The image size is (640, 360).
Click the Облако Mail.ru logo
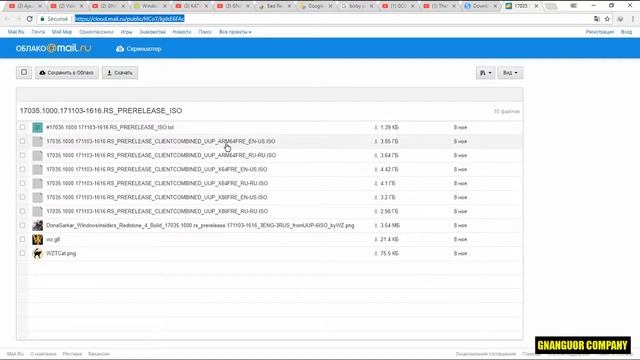[53, 48]
